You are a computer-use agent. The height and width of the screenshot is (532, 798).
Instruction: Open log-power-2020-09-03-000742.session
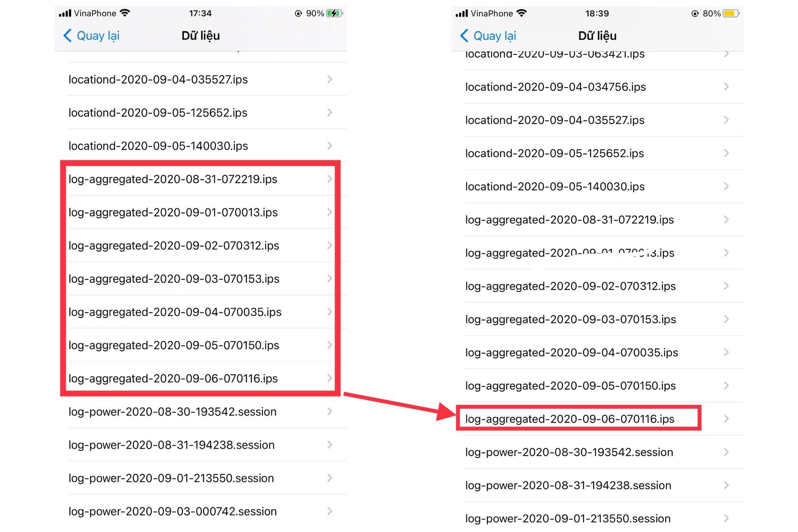click(x=172, y=511)
